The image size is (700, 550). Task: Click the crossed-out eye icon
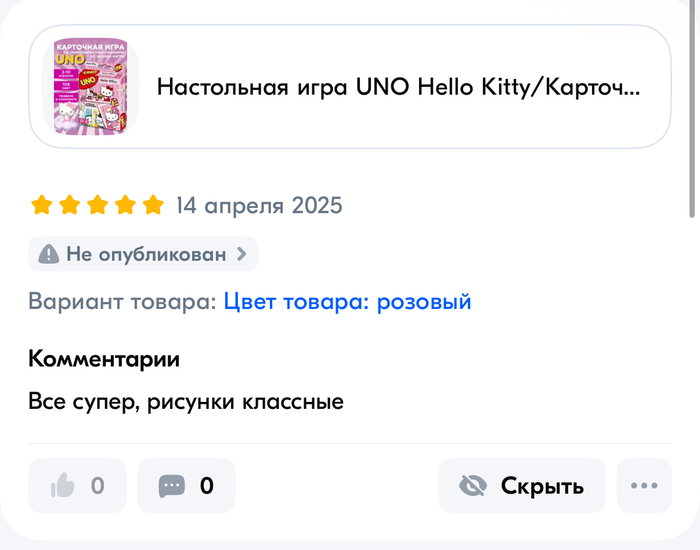[472, 486]
